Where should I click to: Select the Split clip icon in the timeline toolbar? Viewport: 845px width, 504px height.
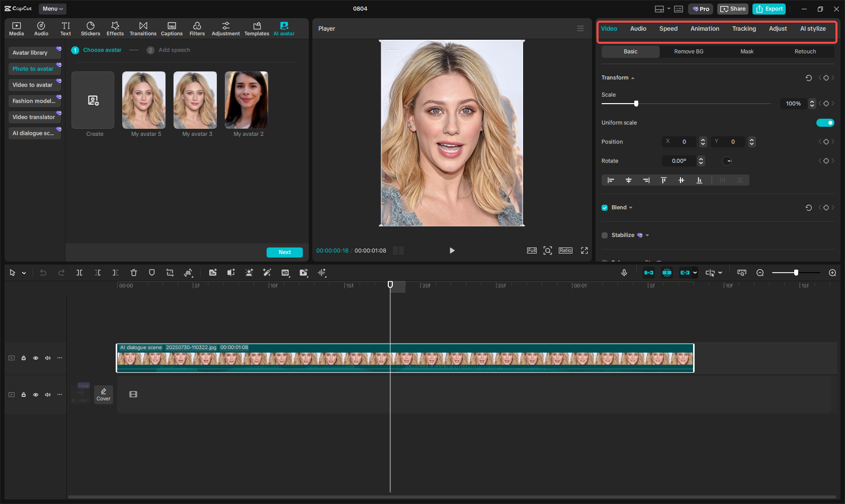point(79,273)
